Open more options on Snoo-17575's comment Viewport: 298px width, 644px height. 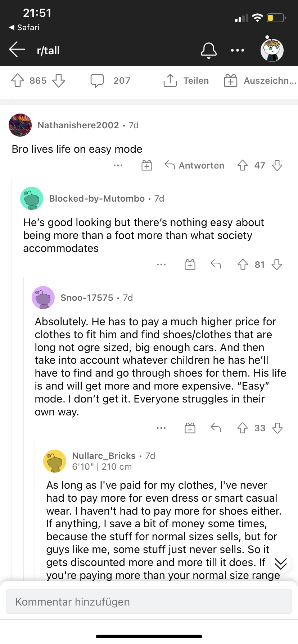(161, 428)
